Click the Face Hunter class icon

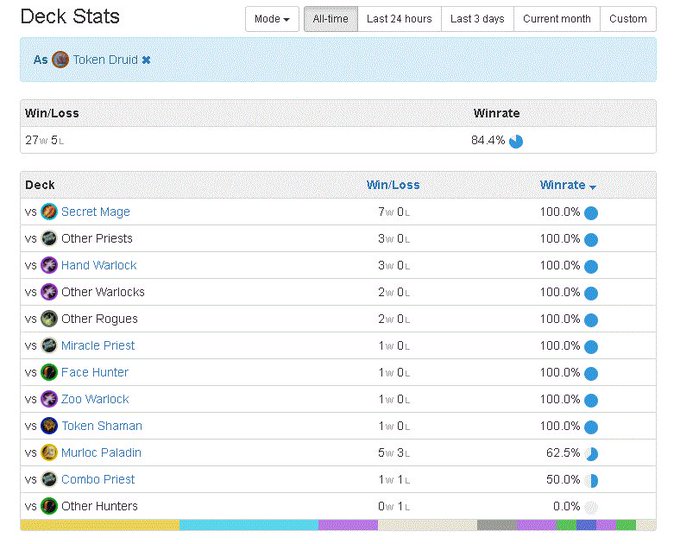point(49,372)
